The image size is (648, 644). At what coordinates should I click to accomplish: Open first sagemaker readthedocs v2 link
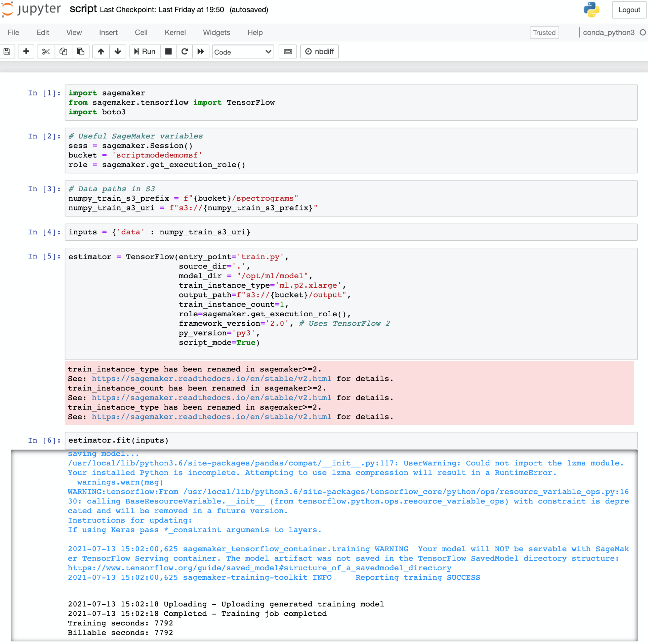(211, 378)
